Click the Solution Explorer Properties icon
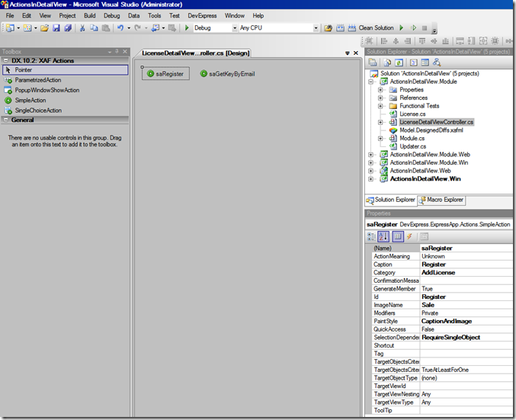Viewport: 516px width, 420px height. point(373,63)
